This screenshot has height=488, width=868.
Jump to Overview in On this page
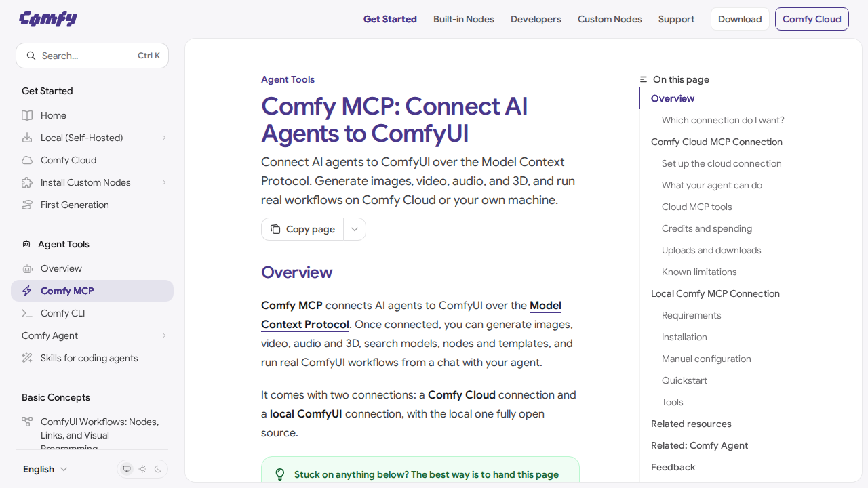(x=673, y=98)
